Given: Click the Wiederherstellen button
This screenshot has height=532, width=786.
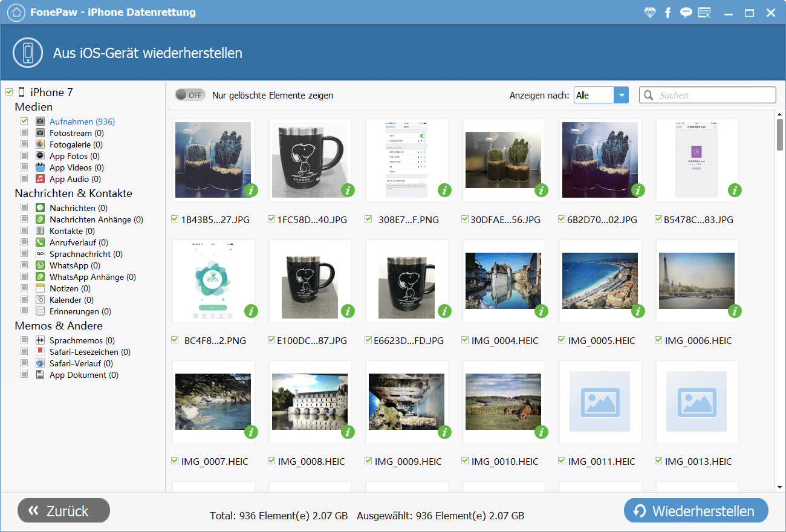Looking at the screenshot, I should (696, 511).
